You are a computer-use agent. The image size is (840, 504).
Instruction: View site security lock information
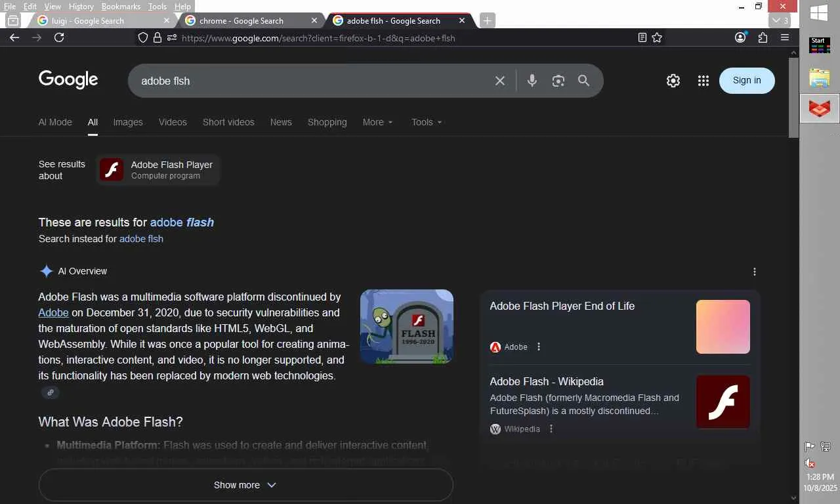(x=157, y=38)
